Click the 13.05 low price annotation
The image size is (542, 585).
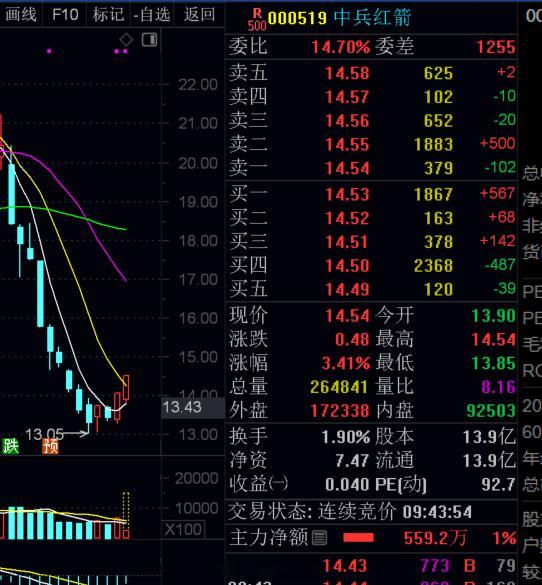click(x=44, y=434)
